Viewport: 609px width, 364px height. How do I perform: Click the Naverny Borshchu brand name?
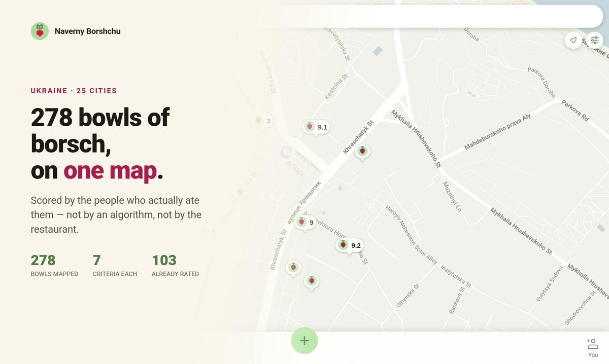[x=88, y=31]
